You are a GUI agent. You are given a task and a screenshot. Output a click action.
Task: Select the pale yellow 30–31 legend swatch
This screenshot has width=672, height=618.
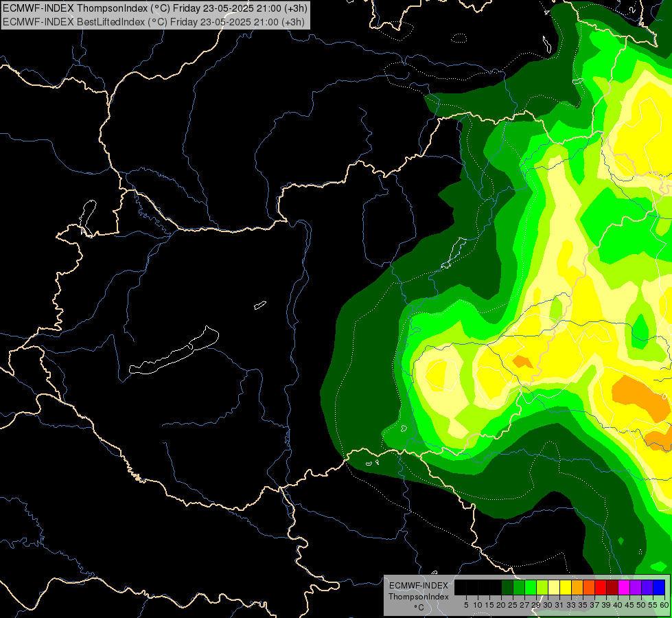pyautogui.click(x=554, y=587)
